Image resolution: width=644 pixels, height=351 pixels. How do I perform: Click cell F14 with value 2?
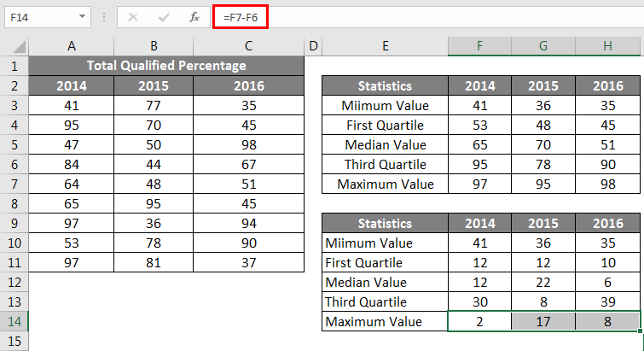pyautogui.click(x=479, y=321)
